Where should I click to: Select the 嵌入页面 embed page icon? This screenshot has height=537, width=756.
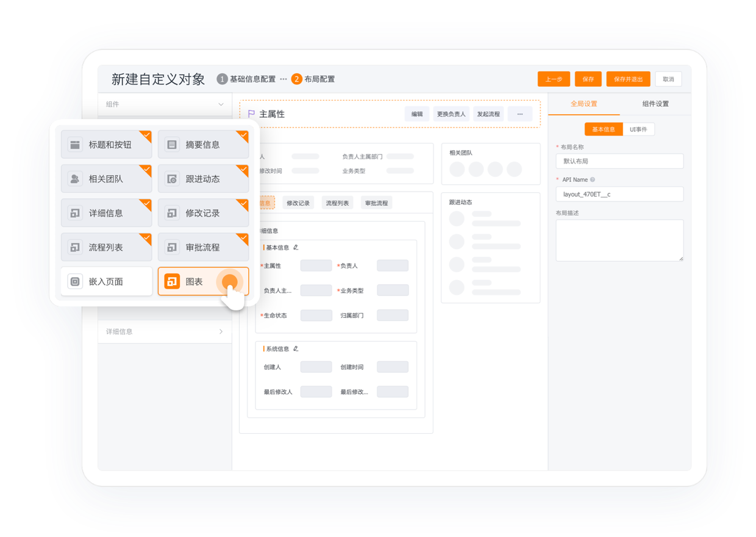click(75, 281)
